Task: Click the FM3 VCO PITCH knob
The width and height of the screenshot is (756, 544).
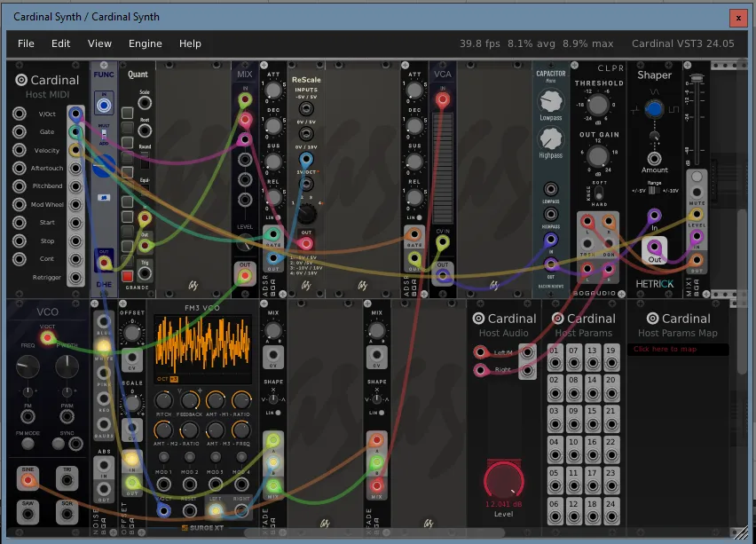Action: [163, 400]
